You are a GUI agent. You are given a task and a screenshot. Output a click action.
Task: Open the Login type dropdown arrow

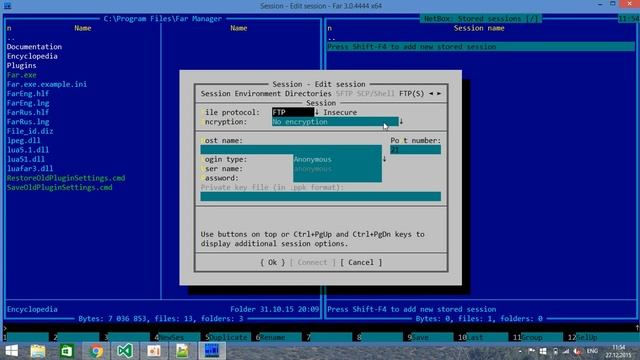tap(384, 159)
